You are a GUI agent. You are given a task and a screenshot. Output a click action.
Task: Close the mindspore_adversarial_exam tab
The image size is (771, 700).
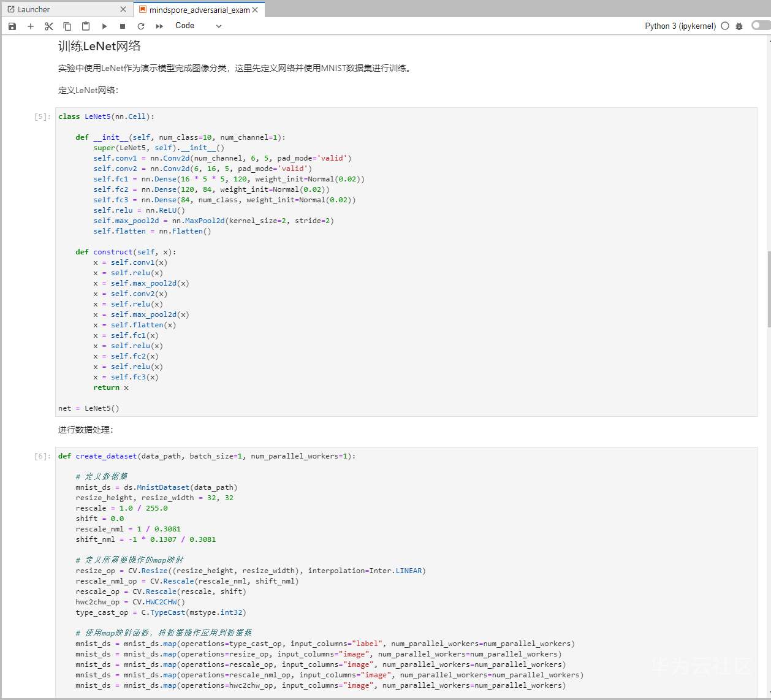pyautogui.click(x=255, y=10)
